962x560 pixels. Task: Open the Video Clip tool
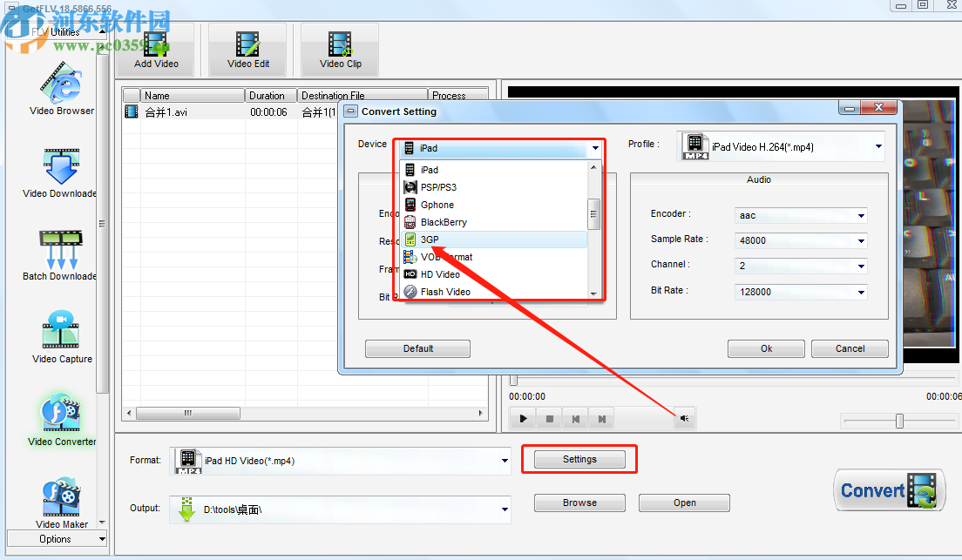[x=340, y=50]
